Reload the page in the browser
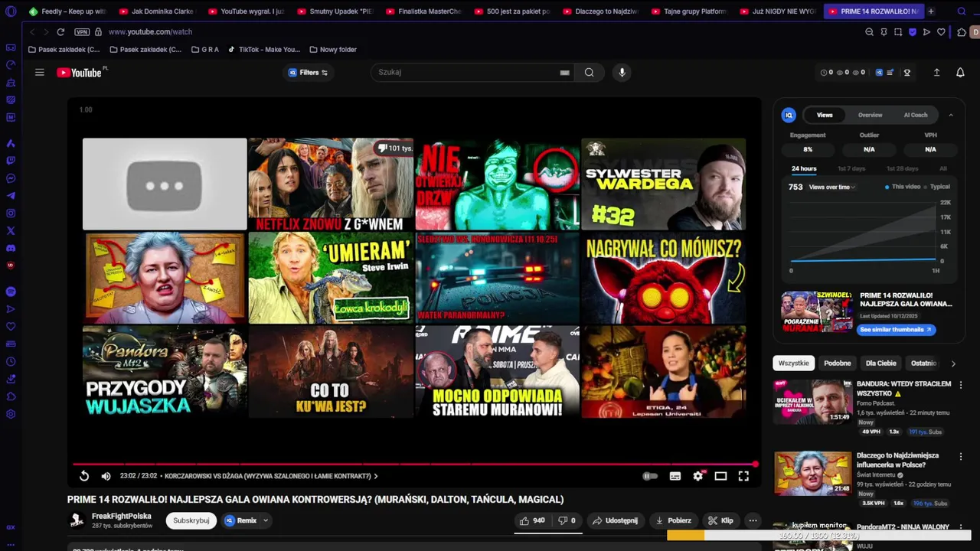Image resolution: width=980 pixels, height=551 pixels. [x=60, y=32]
